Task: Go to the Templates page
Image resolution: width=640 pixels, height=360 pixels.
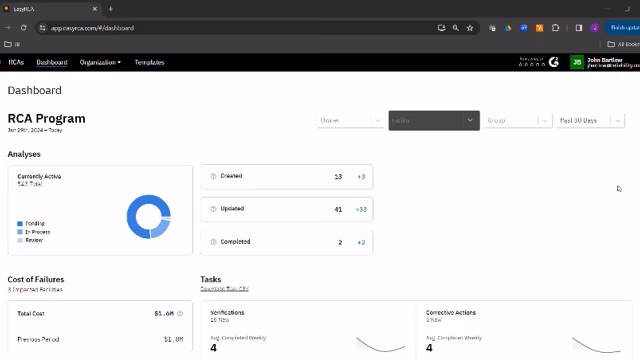Action: coord(149,62)
